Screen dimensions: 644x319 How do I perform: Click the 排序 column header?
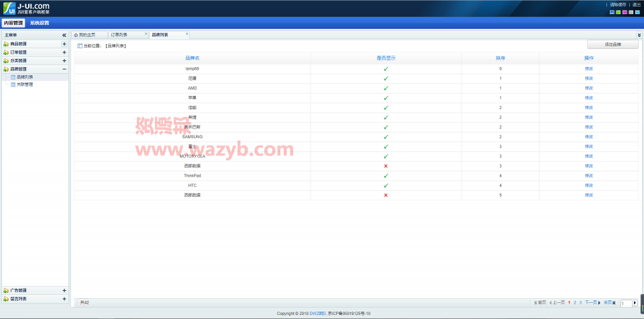[x=500, y=58]
